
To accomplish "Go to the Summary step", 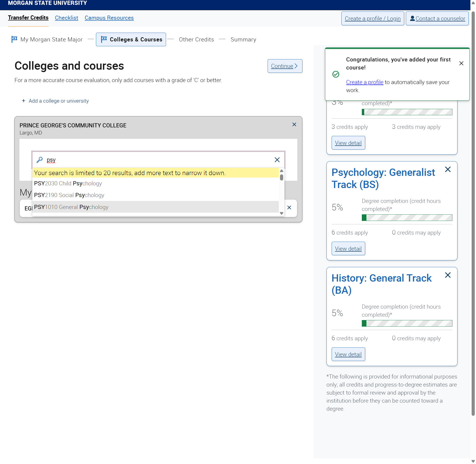I will point(243,39).
